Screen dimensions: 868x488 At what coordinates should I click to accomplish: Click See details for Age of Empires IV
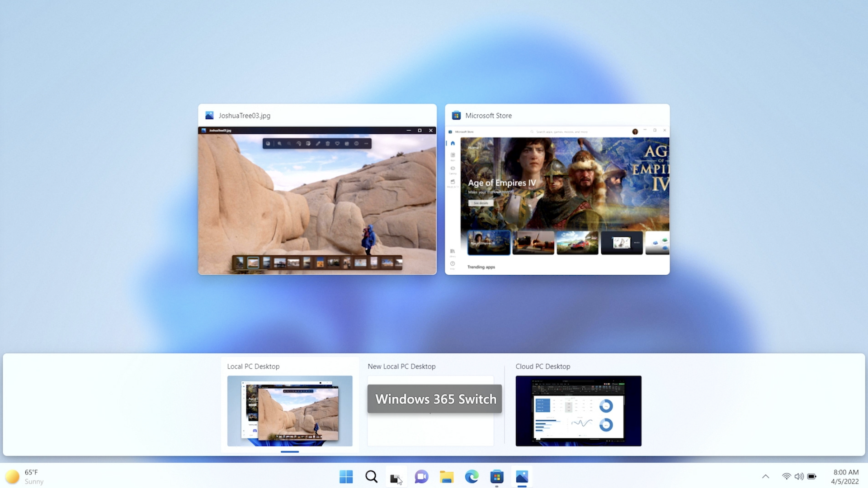pyautogui.click(x=481, y=203)
